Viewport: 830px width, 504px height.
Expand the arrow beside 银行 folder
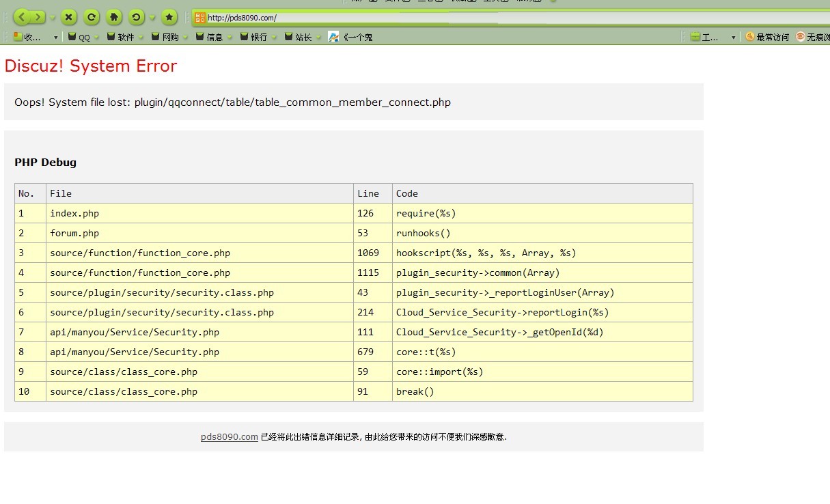pyautogui.click(x=275, y=38)
